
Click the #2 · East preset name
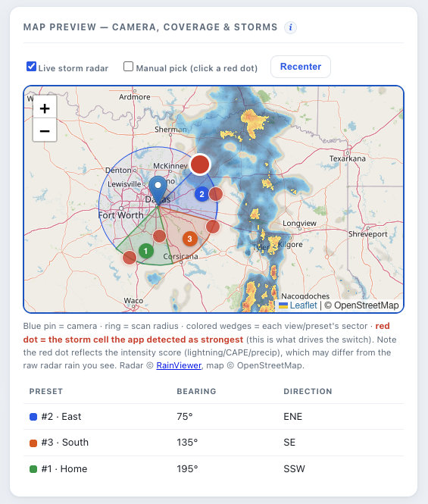coord(61,417)
